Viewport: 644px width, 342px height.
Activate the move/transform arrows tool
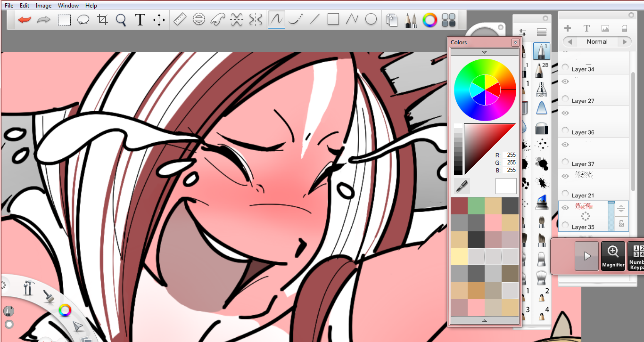pyautogui.click(x=159, y=20)
